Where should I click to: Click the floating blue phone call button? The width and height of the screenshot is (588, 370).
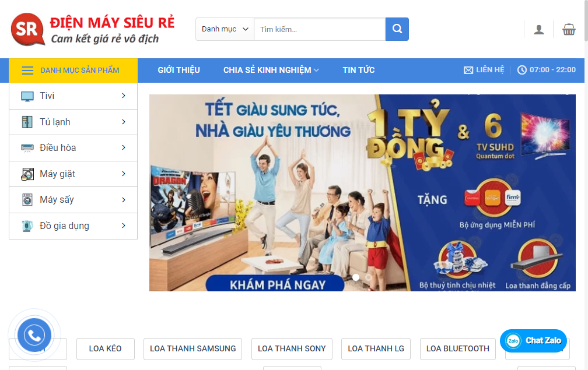[x=34, y=335]
